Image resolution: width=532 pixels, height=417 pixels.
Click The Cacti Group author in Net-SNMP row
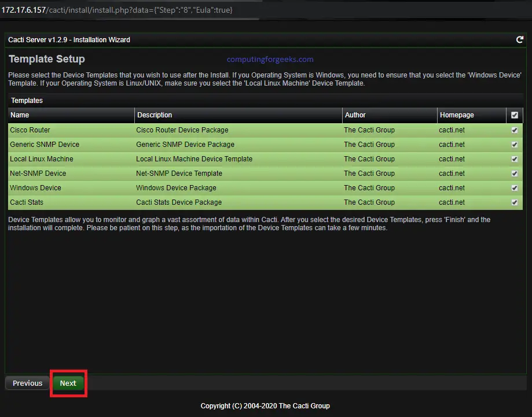point(369,174)
